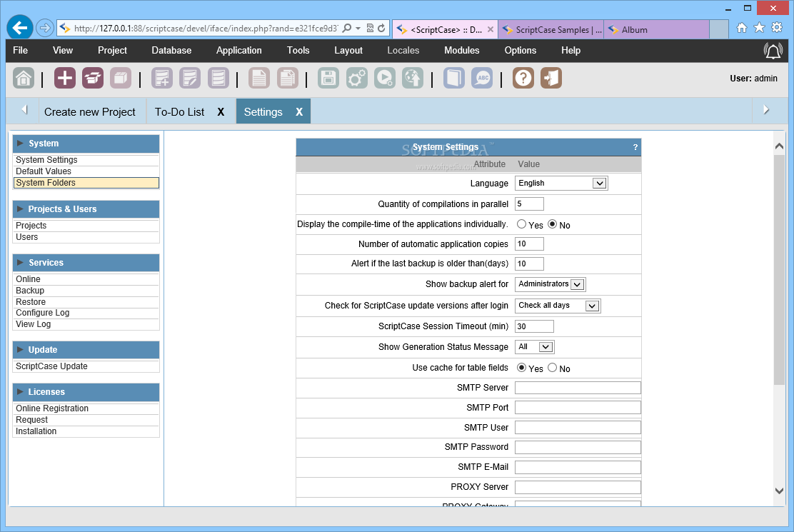Collapse the System sidebar section
The height and width of the screenshot is (532, 794).
point(86,144)
